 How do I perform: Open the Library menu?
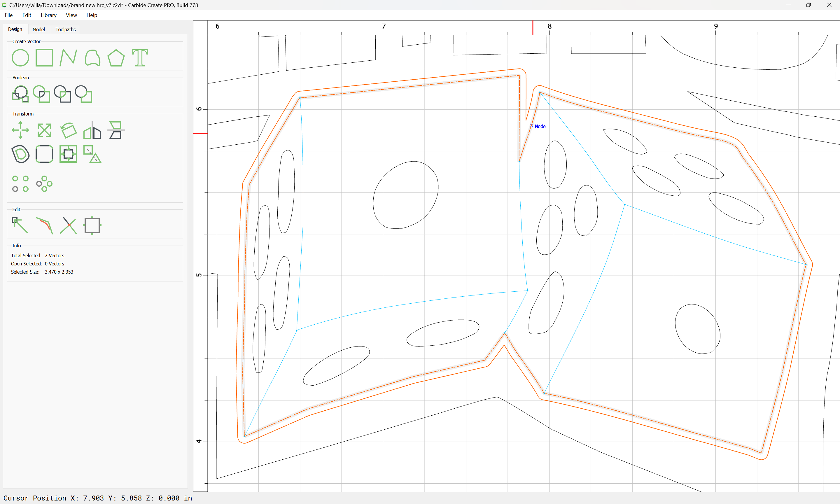tap(48, 15)
